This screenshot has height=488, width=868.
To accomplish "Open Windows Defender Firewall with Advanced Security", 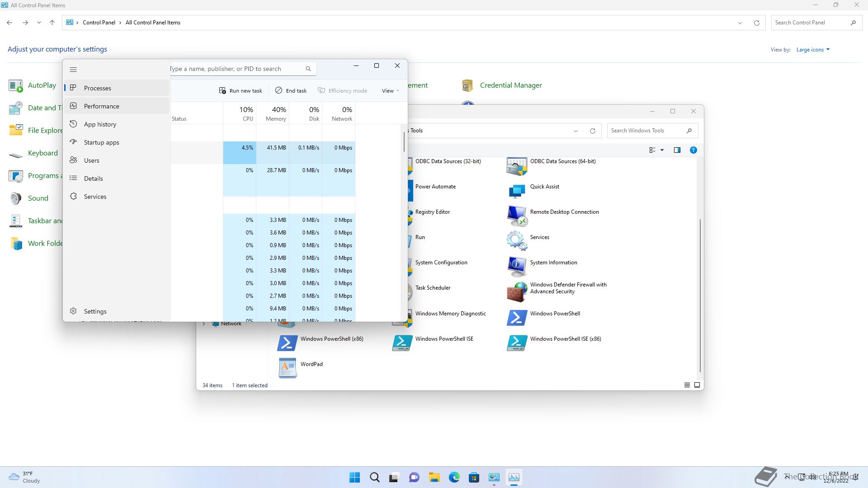I will point(557,292).
